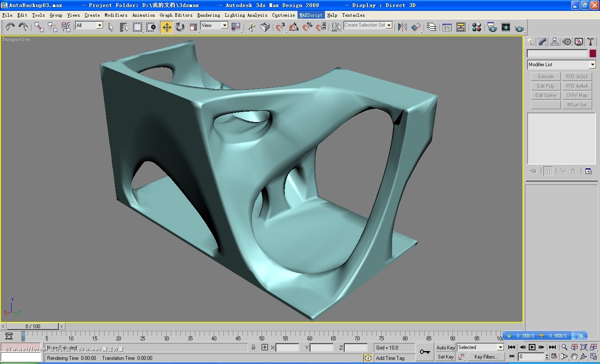
Task: Click Use Pivot Point Center button
Action: (236, 27)
